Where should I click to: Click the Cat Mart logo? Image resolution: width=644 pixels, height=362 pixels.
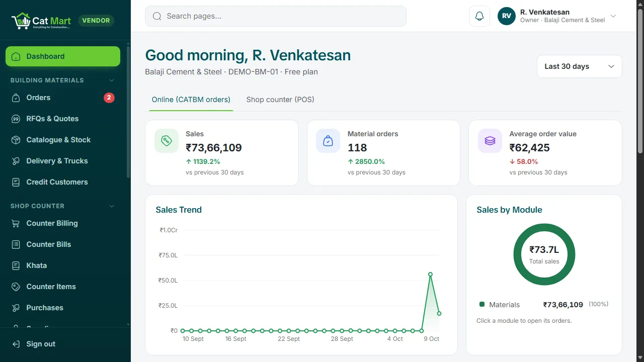(41, 21)
